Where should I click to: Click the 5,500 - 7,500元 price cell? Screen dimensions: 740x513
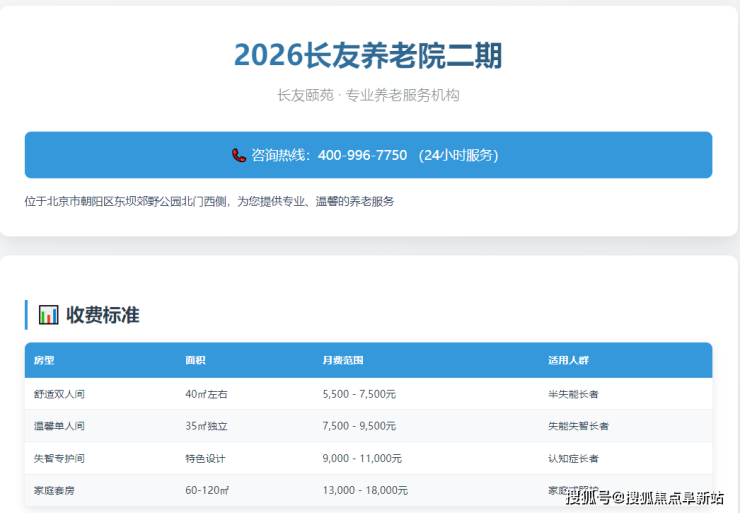[359, 394]
